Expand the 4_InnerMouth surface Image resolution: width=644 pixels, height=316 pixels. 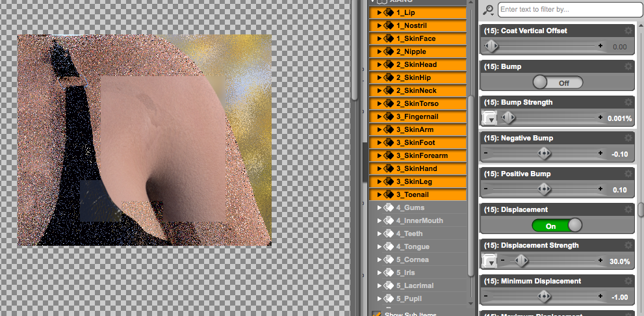tap(380, 220)
